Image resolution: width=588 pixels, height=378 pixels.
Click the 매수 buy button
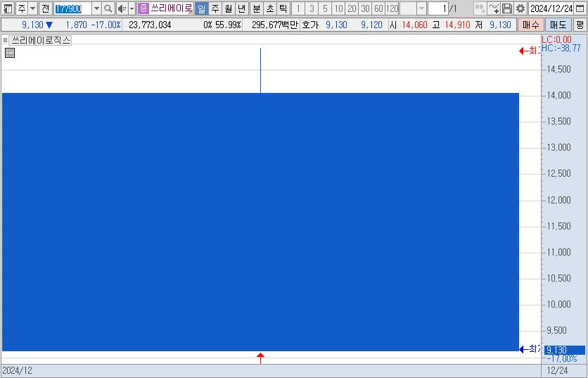coord(530,25)
